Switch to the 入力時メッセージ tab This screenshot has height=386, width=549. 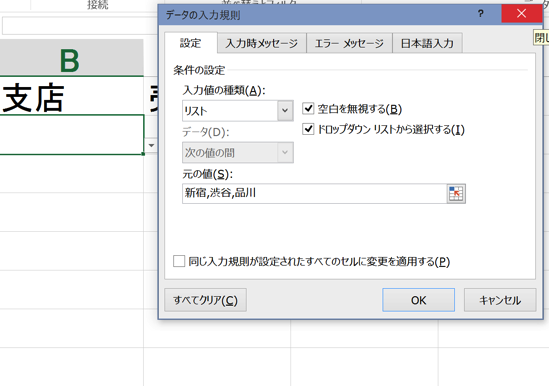(262, 43)
